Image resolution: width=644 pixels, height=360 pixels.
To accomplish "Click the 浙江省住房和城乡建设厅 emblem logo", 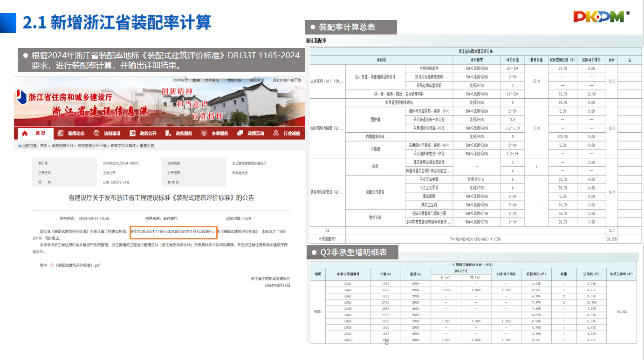I will (x=21, y=96).
